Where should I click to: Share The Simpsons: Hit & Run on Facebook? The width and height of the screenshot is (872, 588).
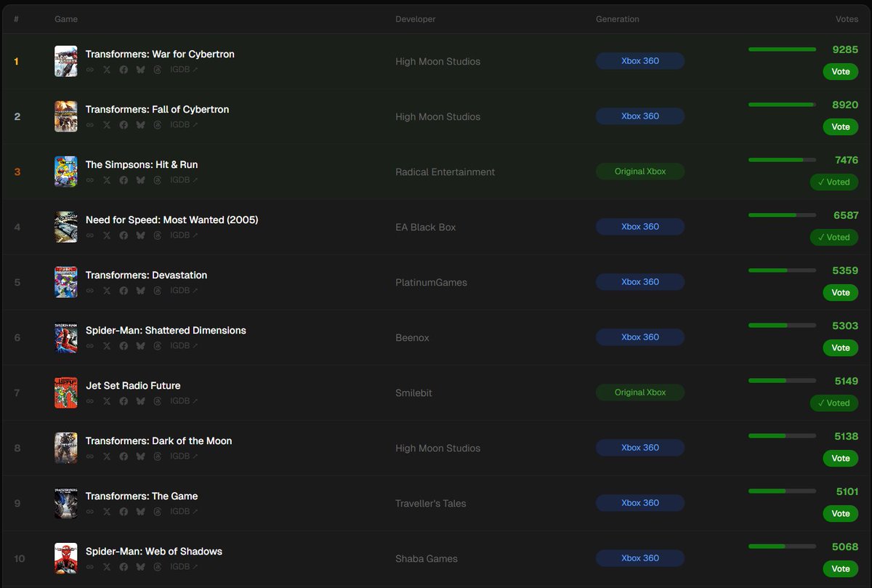(124, 180)
